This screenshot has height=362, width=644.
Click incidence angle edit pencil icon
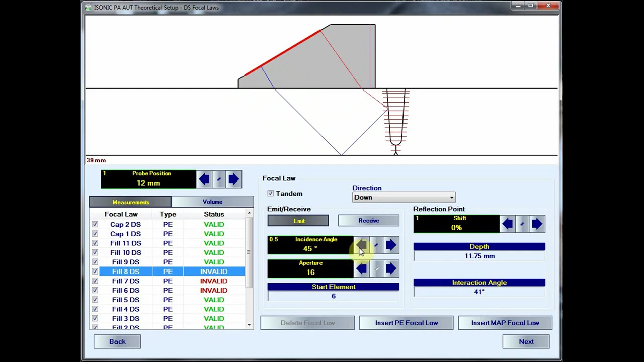point(376,245)
